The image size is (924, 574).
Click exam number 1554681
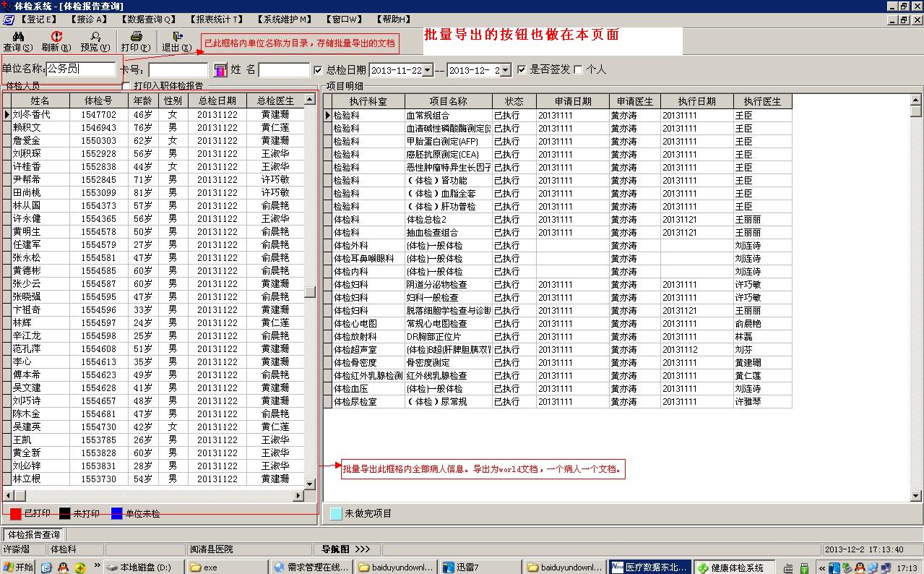click(x=99, y=414)
